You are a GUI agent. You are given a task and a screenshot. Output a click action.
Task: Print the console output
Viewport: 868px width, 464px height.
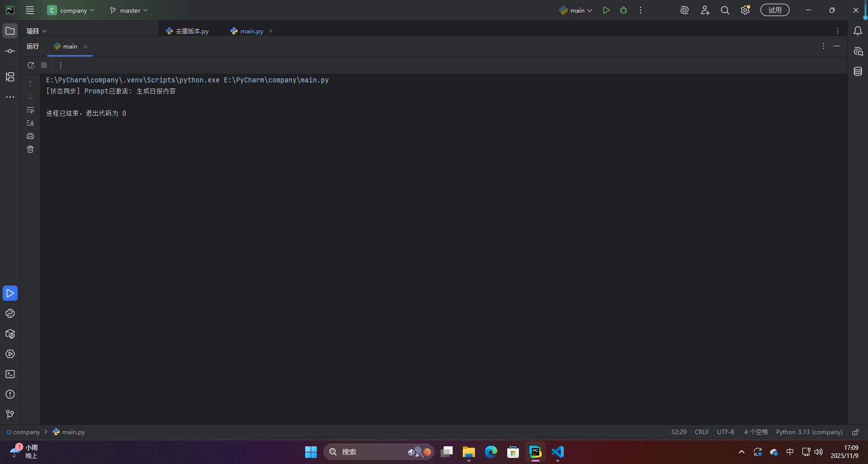(x=30, y=136)
